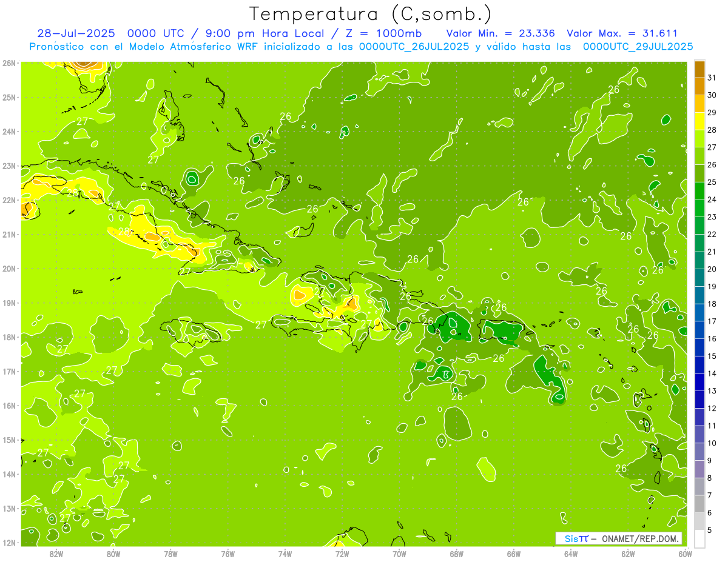The image size is (728, 562).
Task: Click legend color band between 19 and 20
Action: pyautogui.click(x=699, y=278)
